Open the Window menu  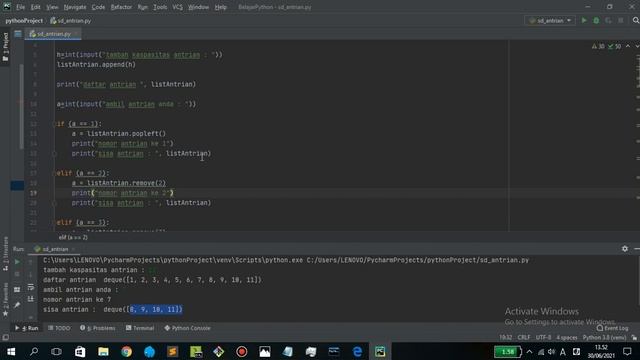tap(198, 7)
